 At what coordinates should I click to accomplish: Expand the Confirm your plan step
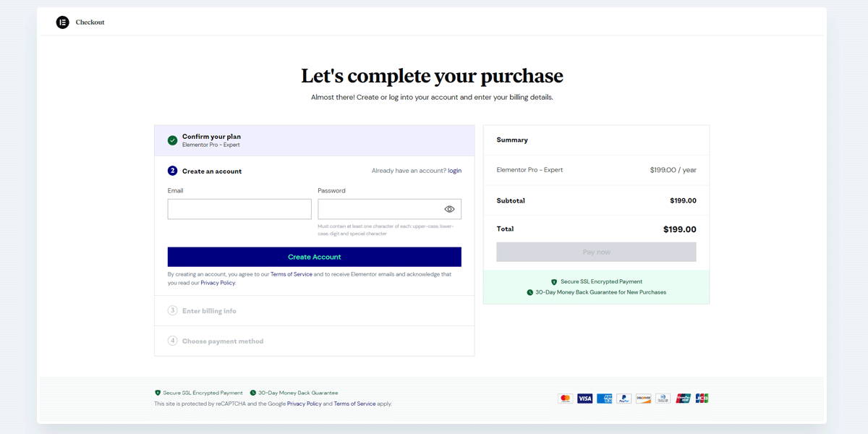click(x=315, y=140)
